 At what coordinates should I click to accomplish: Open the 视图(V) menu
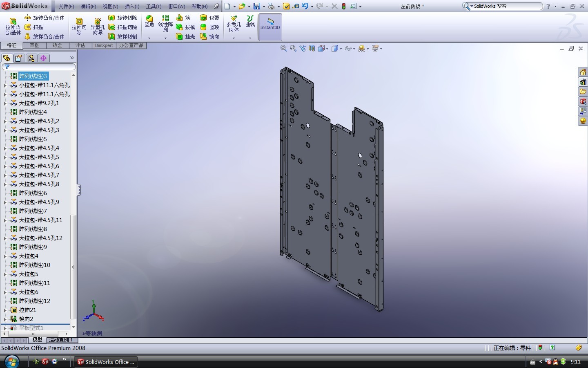[x=110, y=6]
